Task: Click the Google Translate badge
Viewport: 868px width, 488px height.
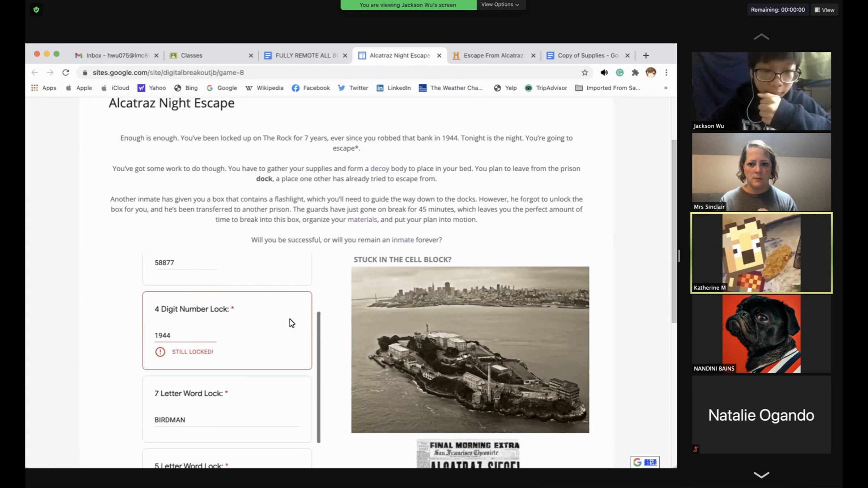Action: click(x=645, y=462)
